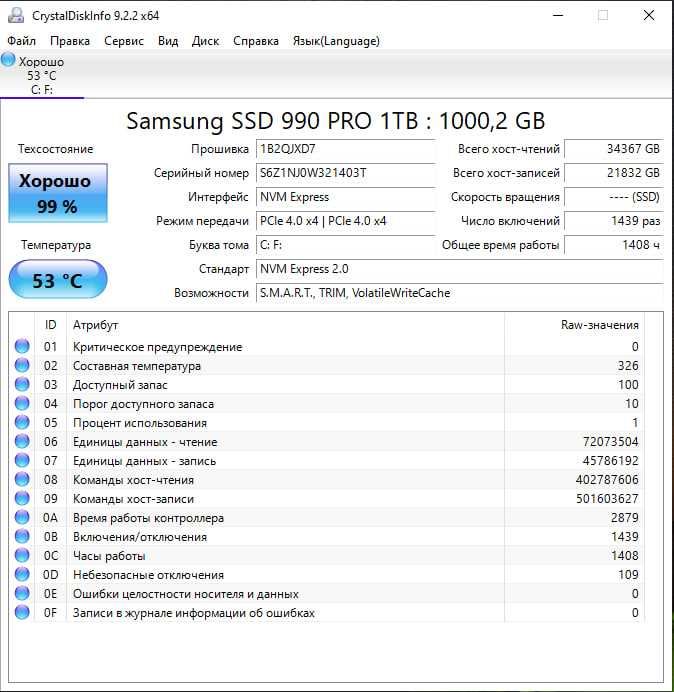The image size is (674, 692).
Task: Select row text Процент использования
Action: (x=140, y=423)
